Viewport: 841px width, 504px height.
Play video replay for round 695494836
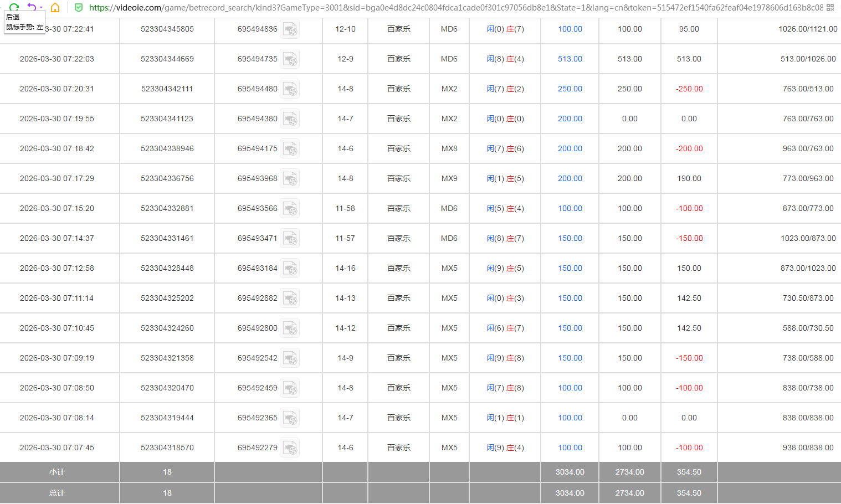[x=290, y=29]
